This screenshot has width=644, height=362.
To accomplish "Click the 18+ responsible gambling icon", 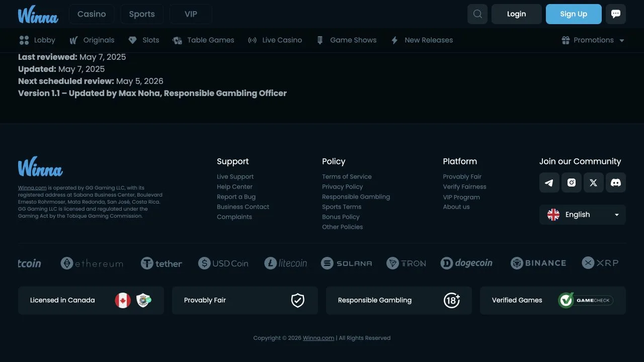I will (x=452, y=300).
